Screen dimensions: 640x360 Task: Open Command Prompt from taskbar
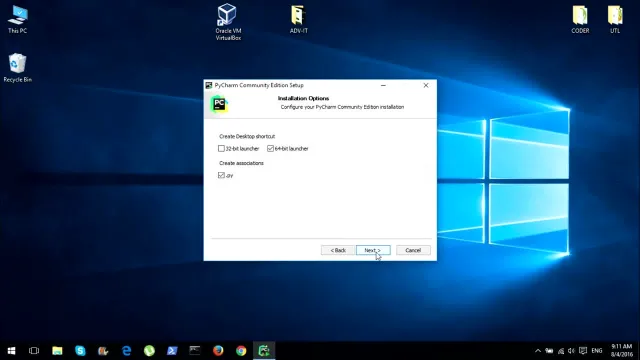click(x=195, y=351)
